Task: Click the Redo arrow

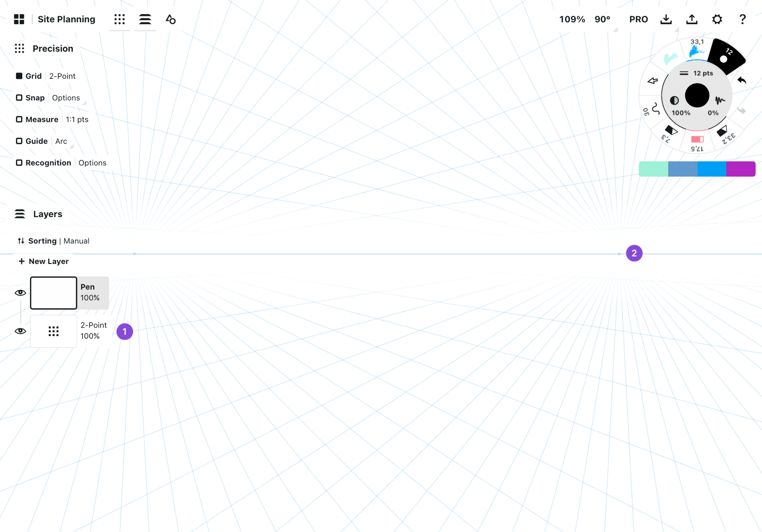Action: [742, 110]
